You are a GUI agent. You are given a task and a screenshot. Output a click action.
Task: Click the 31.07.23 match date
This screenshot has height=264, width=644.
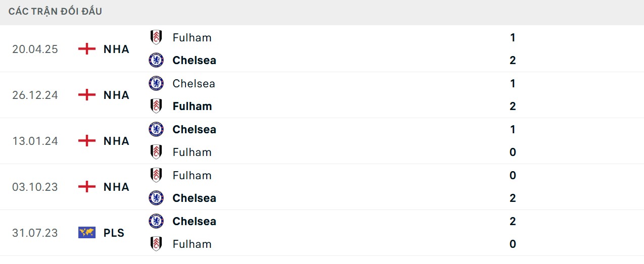click(35, 233)
